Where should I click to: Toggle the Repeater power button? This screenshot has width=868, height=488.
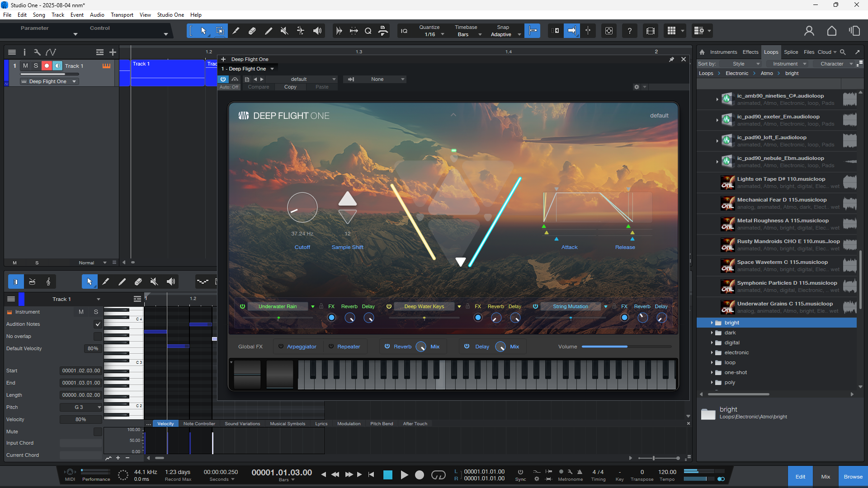331,347
